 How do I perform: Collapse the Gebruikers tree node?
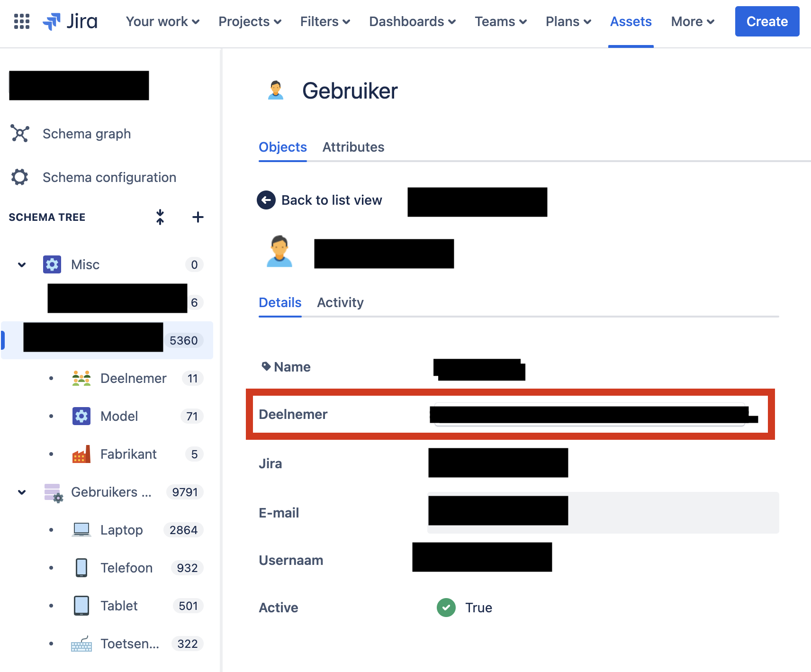(22, 492)
